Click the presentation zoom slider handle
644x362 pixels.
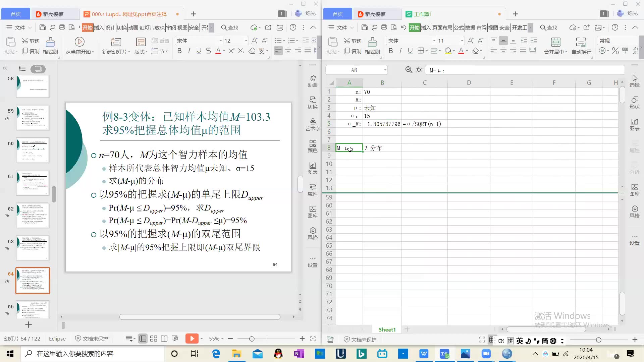[x=252, y=339]
